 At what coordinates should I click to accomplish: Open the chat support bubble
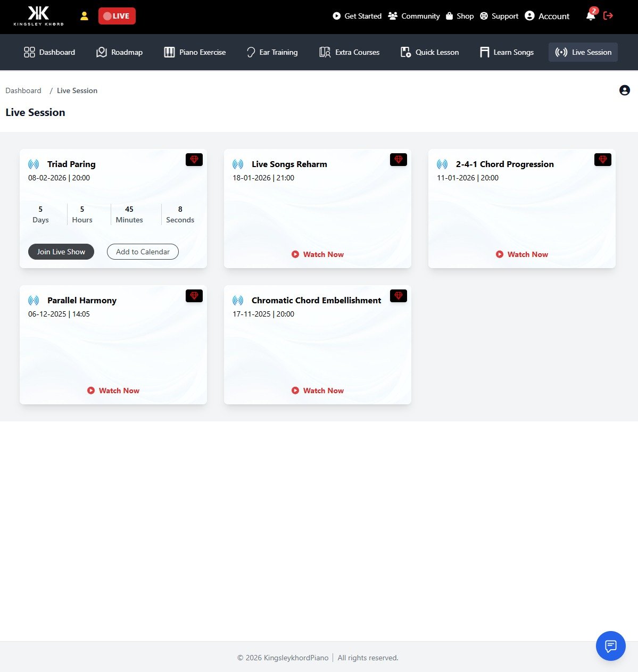tap(610, 646)
